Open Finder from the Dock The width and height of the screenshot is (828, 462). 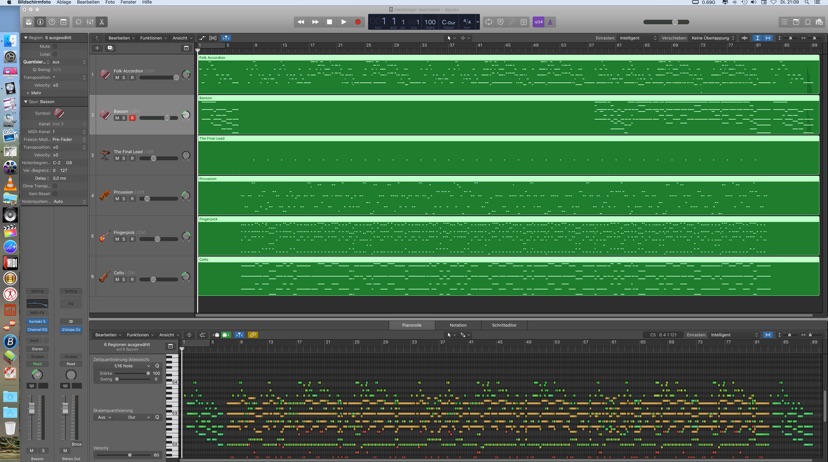tap(10, 41)
